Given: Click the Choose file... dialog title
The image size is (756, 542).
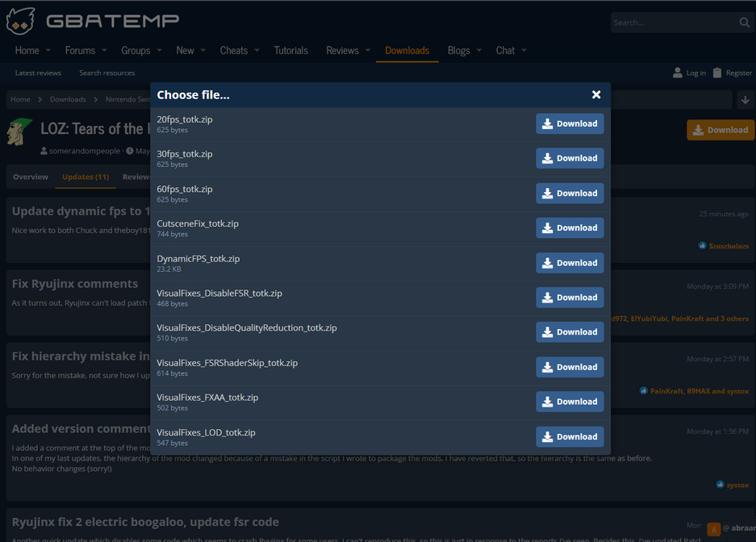Looking at the screenshot, I should (194, 95).
